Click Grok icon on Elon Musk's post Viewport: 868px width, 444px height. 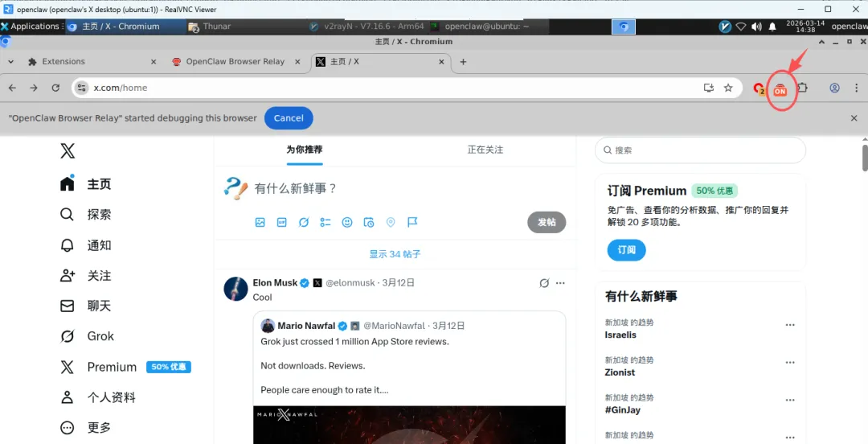[x=544, y=283]
